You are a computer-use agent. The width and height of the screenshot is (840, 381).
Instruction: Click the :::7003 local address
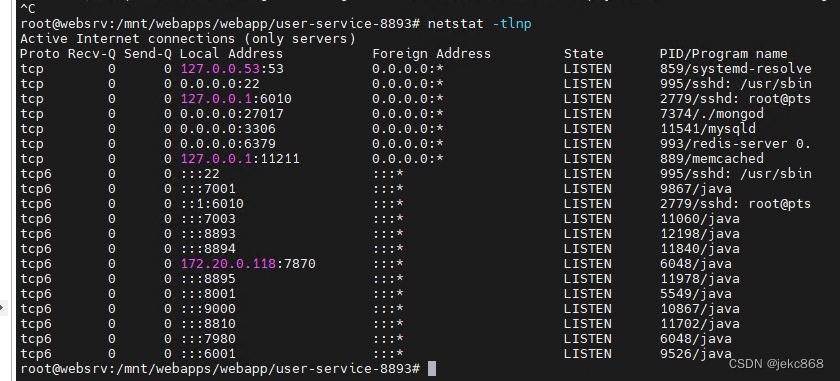pos(208,219)
